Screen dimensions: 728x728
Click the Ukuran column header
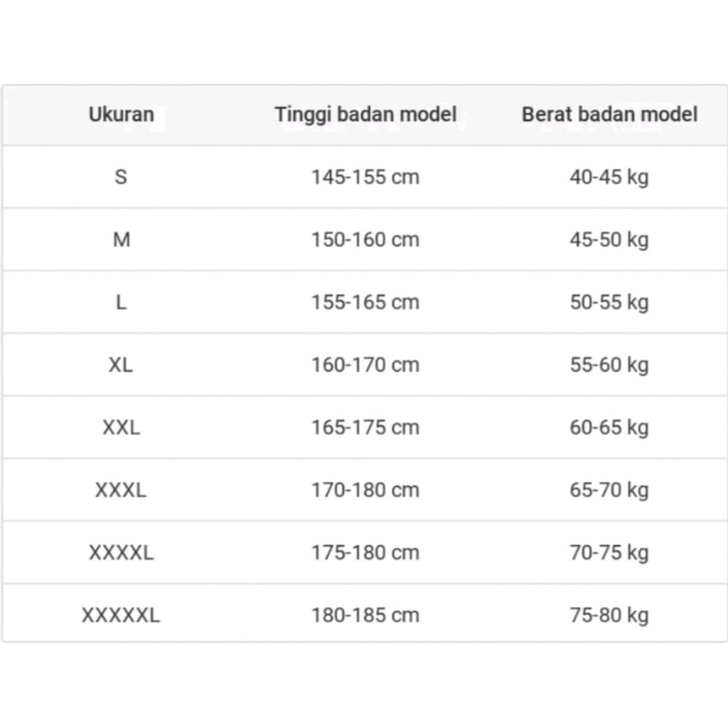(x=121, y=114)
